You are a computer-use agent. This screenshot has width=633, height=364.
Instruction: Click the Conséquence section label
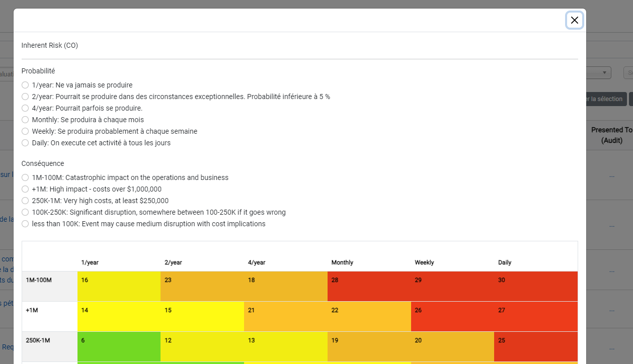click(43, 163)
